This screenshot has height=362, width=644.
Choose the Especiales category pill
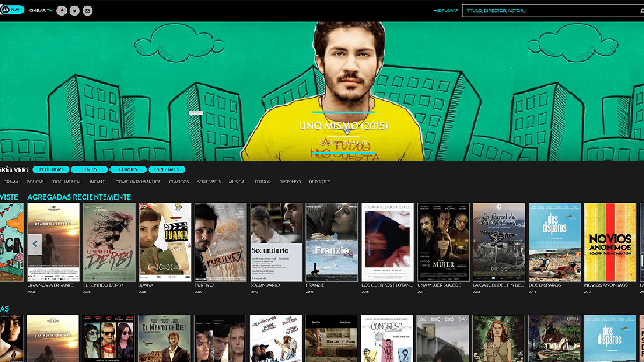click(167, 169)
